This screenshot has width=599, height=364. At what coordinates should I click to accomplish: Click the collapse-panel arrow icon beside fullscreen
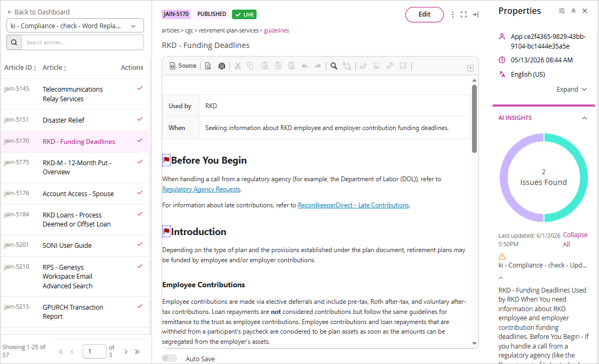pos(475,14)
